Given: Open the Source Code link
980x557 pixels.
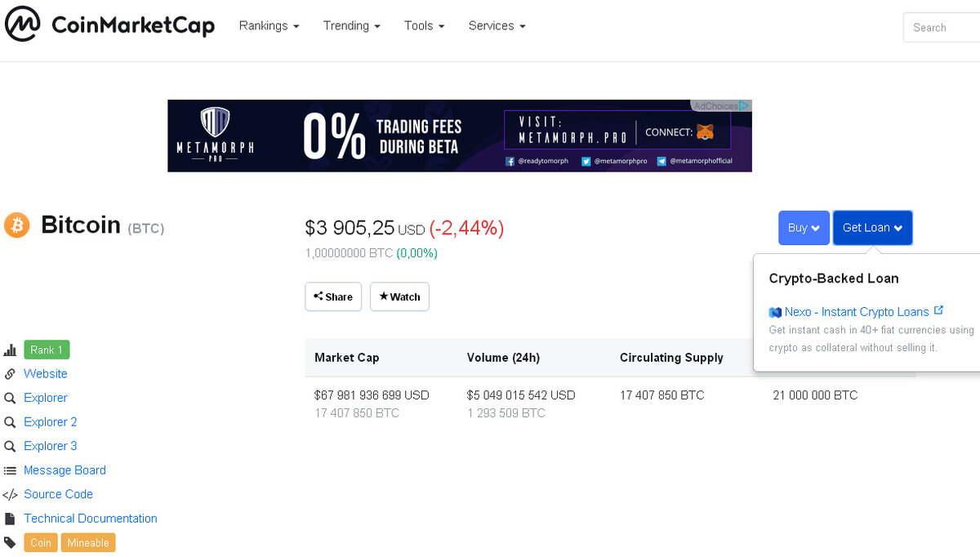Looking at the screenshot, I should 58,494.
